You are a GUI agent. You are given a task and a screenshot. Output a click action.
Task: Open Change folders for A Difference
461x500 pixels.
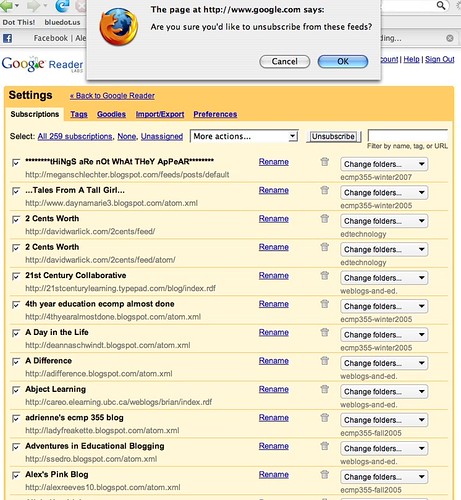[384, 363]
